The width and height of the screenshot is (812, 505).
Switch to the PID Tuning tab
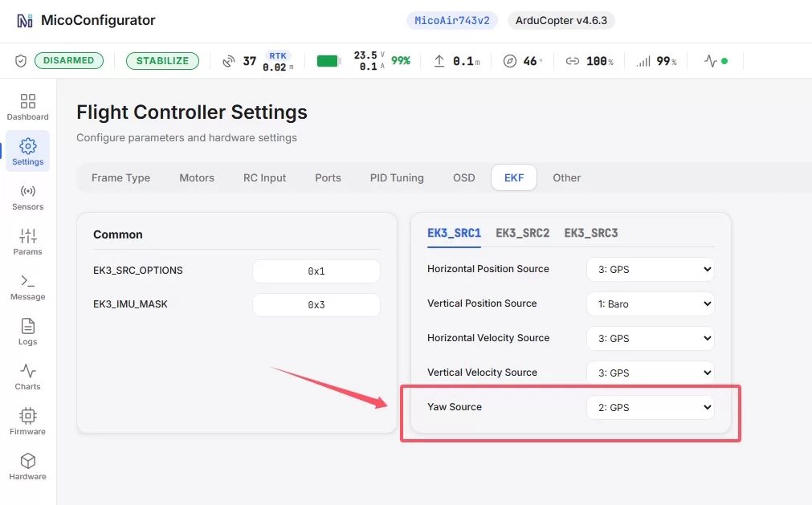pos(397,178)
